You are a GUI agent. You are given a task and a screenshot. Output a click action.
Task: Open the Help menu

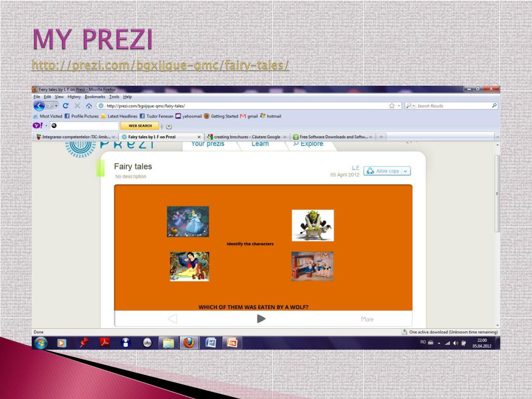pyautogui.click(x=127, y=97)
